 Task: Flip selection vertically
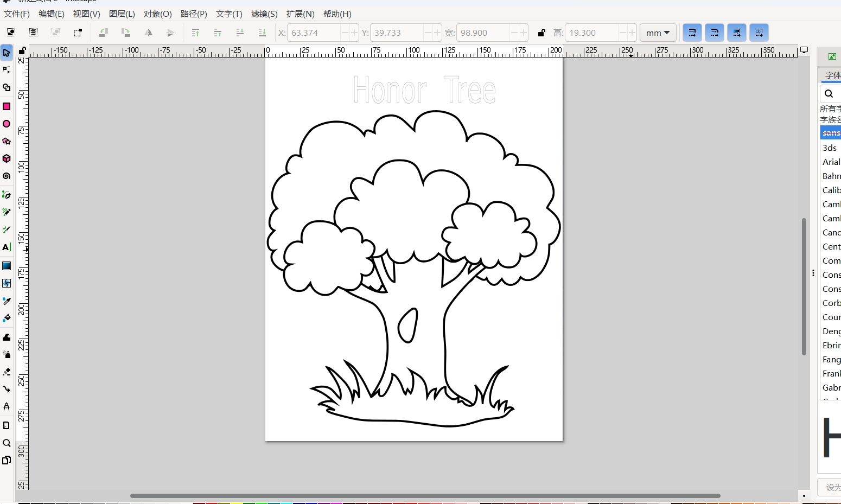pos(170,33)
